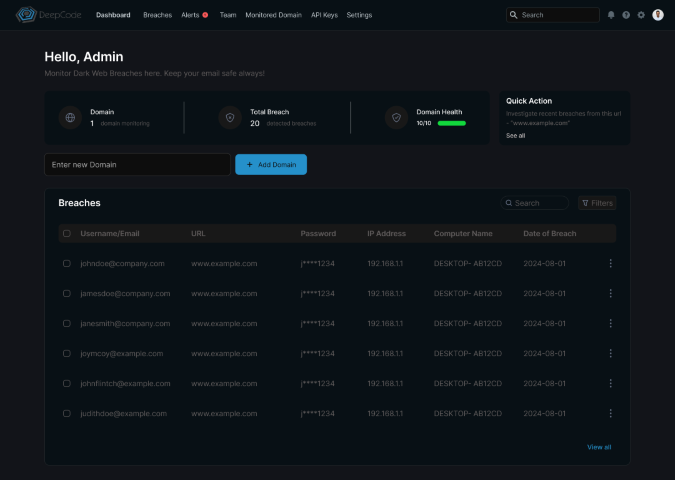Click the Total Breach shield icon
Screen dimensions: 675x480
[x=230, y=118]
